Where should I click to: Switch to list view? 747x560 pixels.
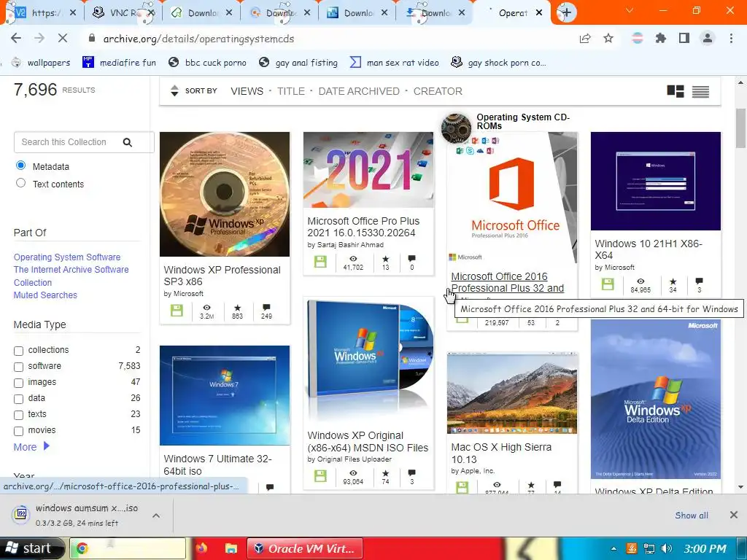(700, 91)
